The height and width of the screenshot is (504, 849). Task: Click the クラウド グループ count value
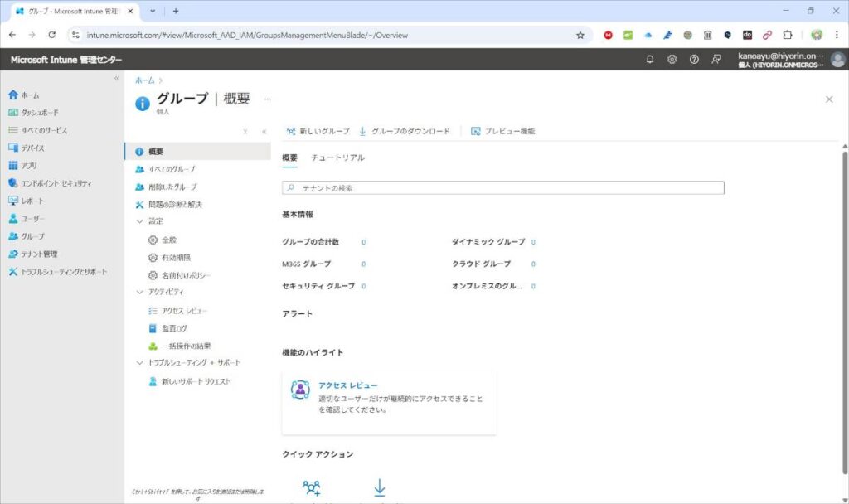(x=533, y=264)
